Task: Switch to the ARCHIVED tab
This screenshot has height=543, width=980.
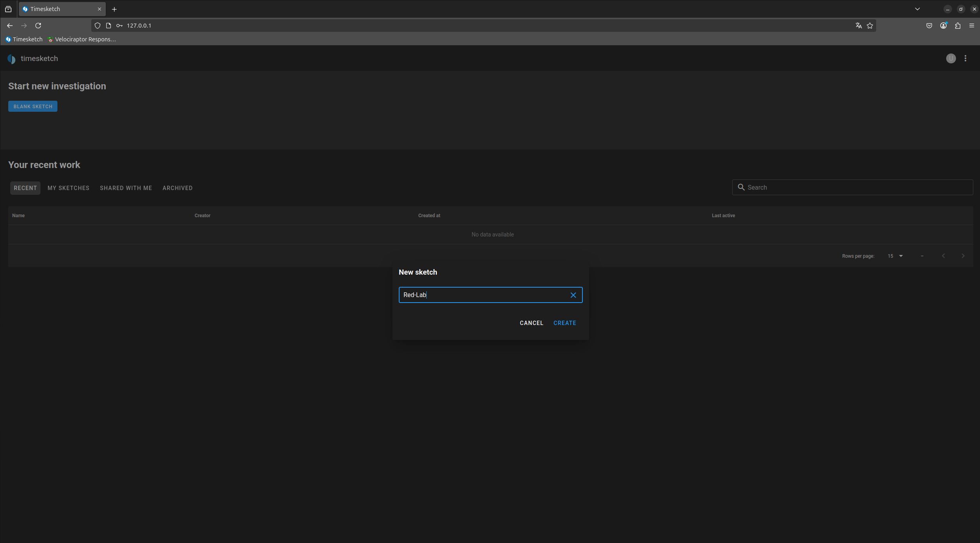Action: (177, 188)
